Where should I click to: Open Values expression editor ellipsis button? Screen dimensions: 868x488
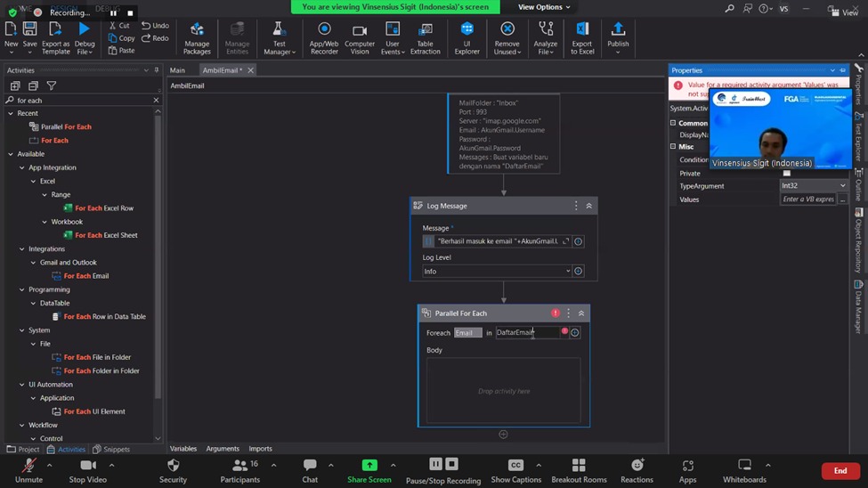click(x=842, y=199)
